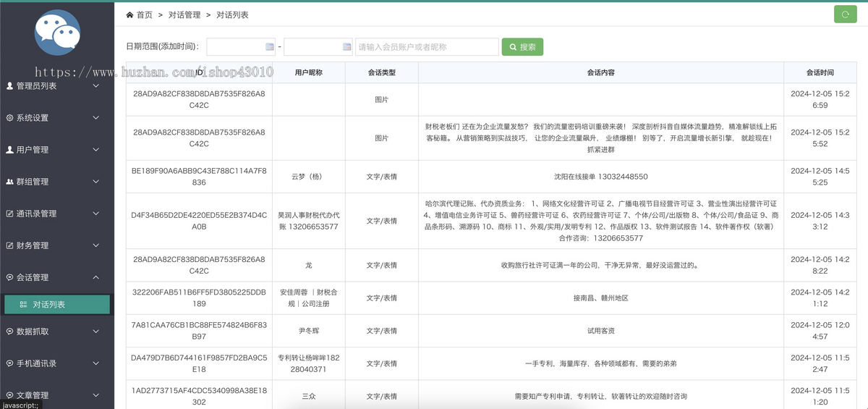
Task: Expand the 手机通讯录 chevron
Action: [96, 363]
